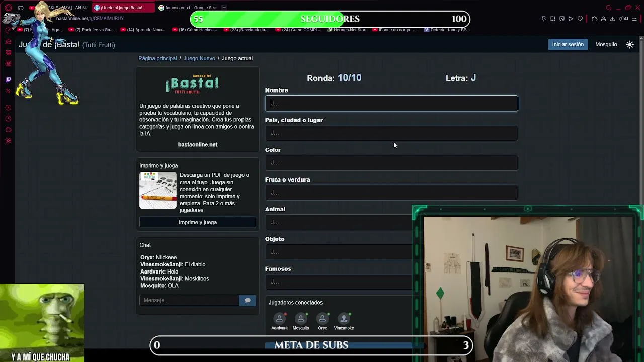Click chat message 'Oryx: Niickeee'
The width and height of the screenshot is (644, 362).
158,257
